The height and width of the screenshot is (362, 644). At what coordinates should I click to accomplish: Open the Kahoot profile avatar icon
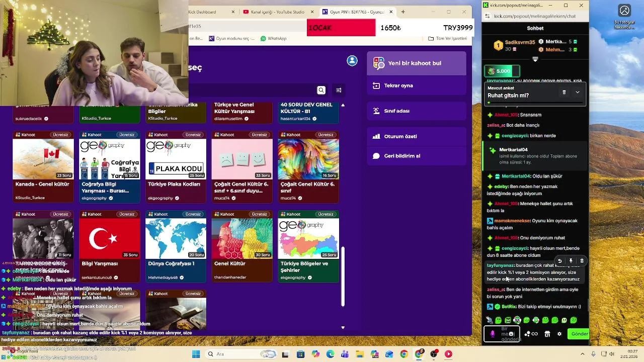352,61
